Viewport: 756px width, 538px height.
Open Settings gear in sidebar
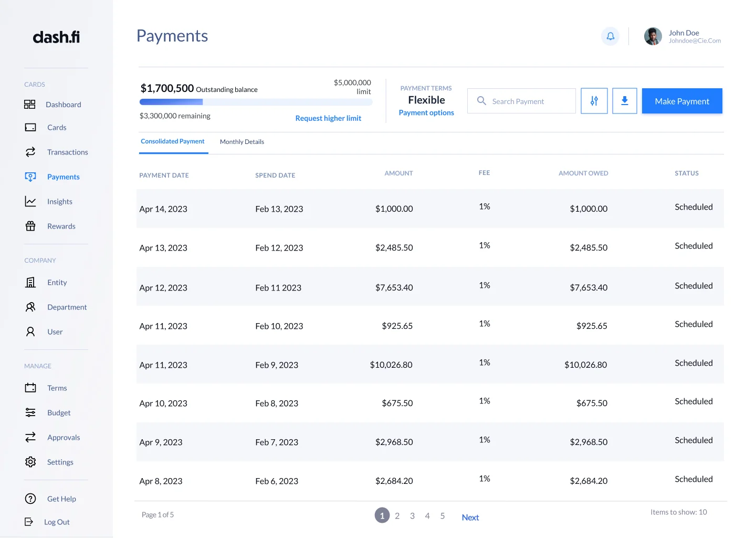pyautogui.click(x=30, y=462)
